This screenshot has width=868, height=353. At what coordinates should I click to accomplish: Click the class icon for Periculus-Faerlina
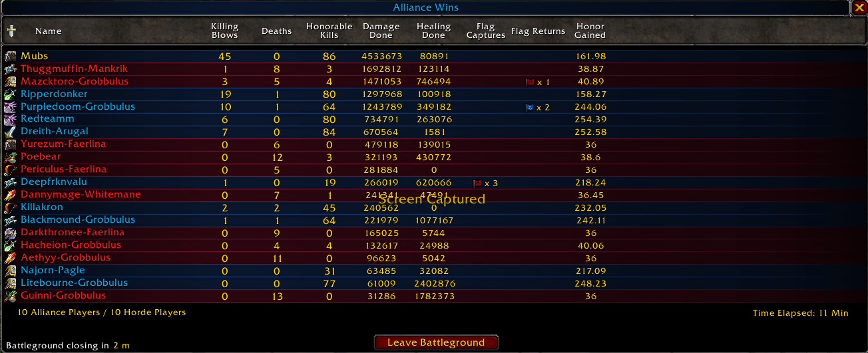pos(10,170)
